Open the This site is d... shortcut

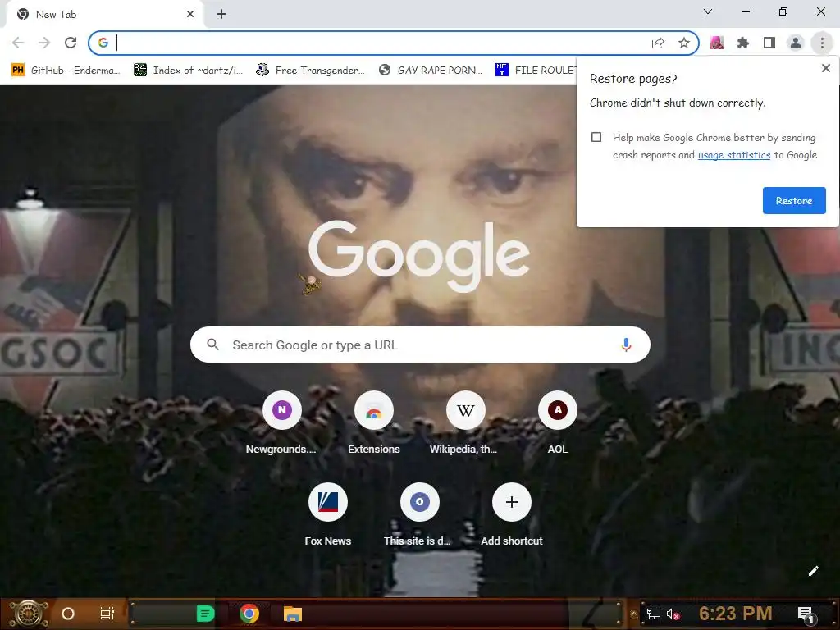pyautogui.click(x=419, y=514)
